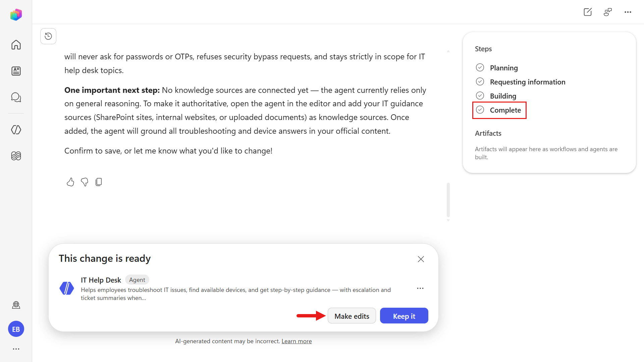644x362 pixels.
Task: Click the Steps heading
Action: 483,49
